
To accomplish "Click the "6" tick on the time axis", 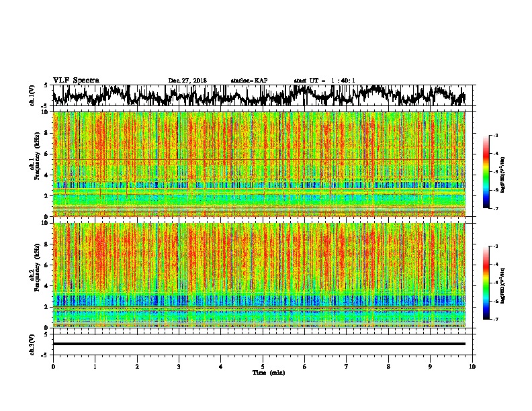I will 305,367.
